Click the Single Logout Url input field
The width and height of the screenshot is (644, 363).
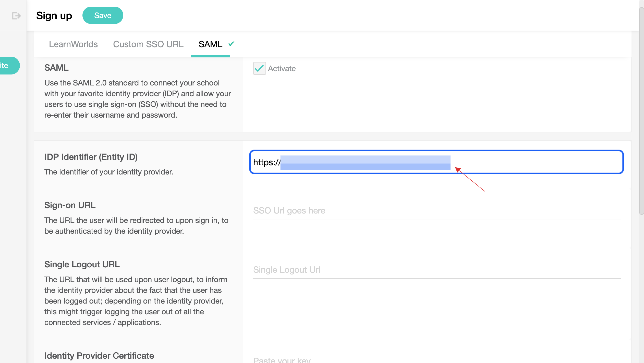pyautogui.click(x=436, y=270)
